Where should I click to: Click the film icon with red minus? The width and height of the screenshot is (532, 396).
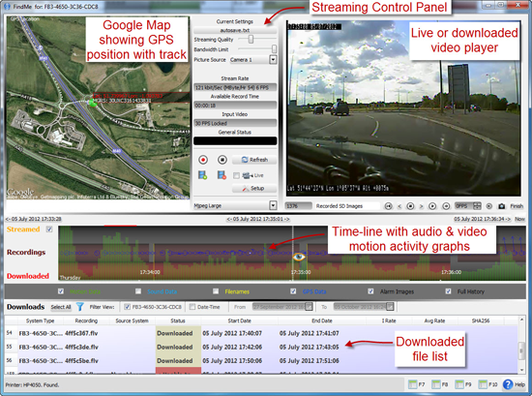point(222,175)
